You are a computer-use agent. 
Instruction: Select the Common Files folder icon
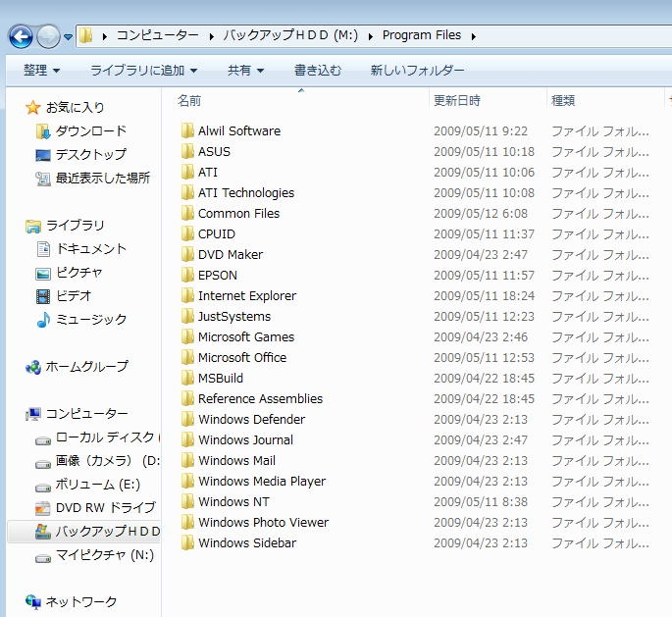[x=187, y=213]
